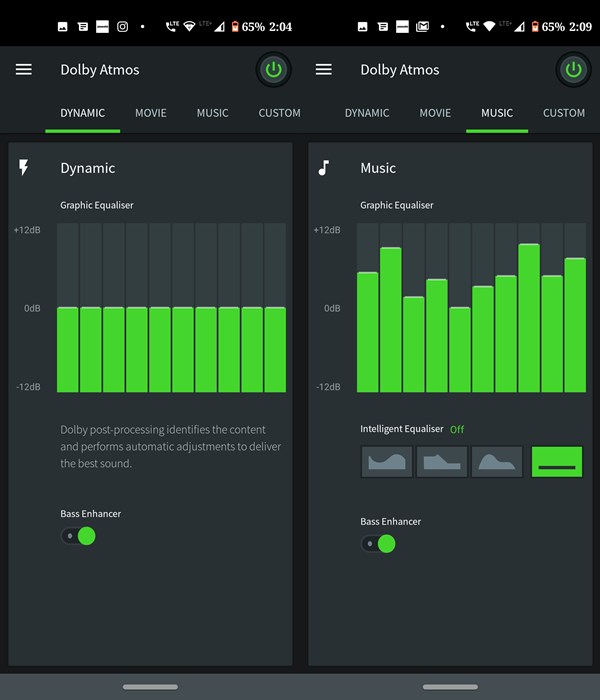This screenshot has height=700, width=600.
Task: Click 'Graphic Equaliser' label in Music panel
Action: click(397, 205)
